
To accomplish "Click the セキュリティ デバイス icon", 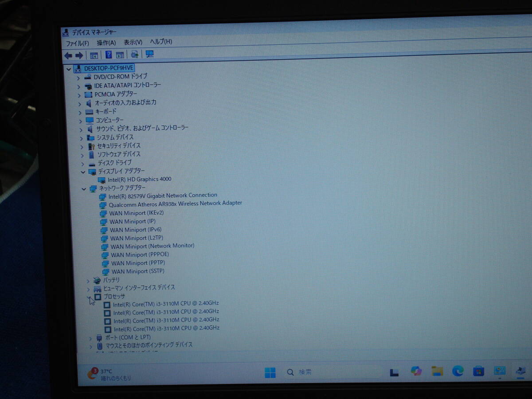I will coord(91,146).
